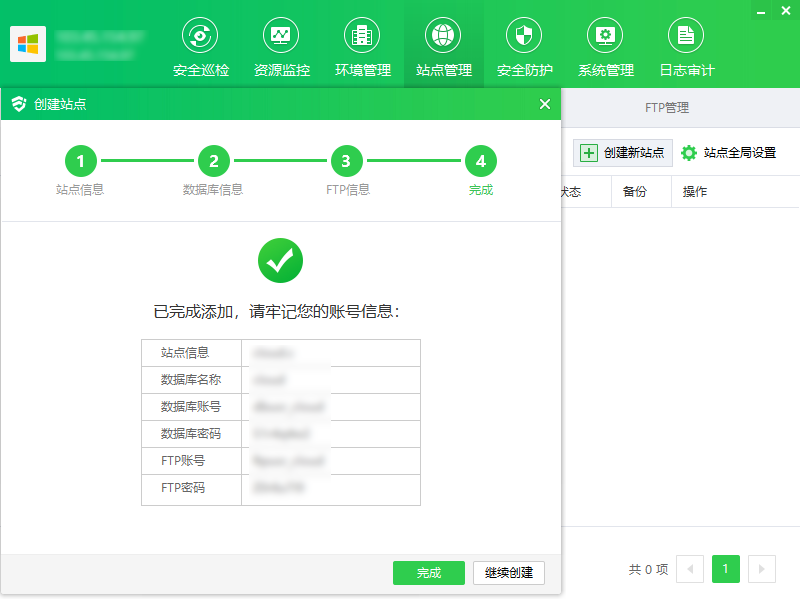Open the 环境管理 environment management icon
800x600 pixels.
coord(362,35)
